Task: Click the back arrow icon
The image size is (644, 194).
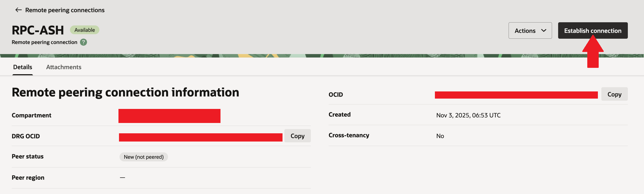Action: click(x=18, y=10)
